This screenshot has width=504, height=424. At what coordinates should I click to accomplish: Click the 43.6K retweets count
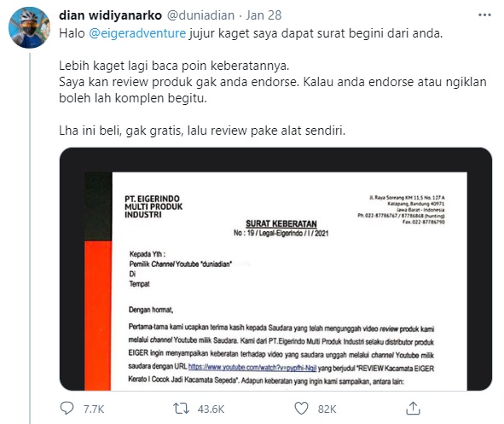coord(211,409)
